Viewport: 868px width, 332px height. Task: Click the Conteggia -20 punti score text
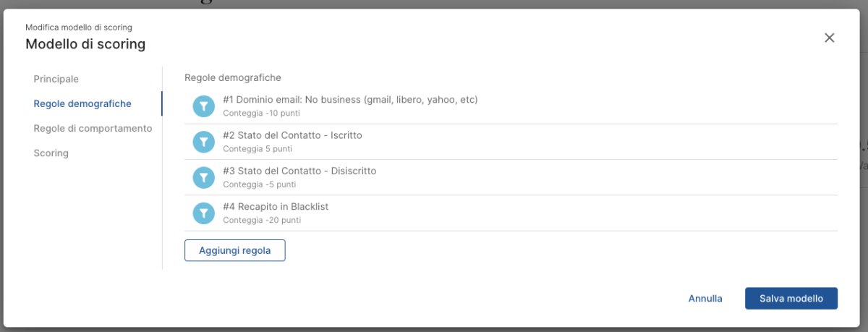point(261,220)
